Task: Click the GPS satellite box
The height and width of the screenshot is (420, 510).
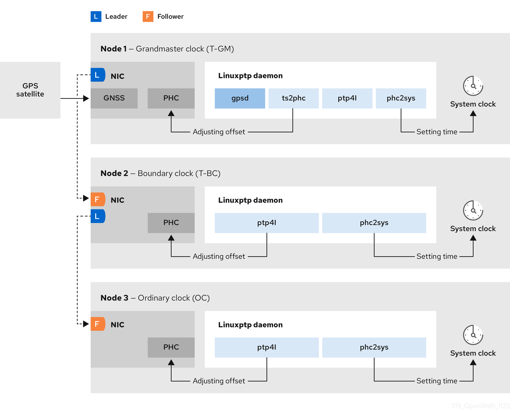Action: pos(30,90)
